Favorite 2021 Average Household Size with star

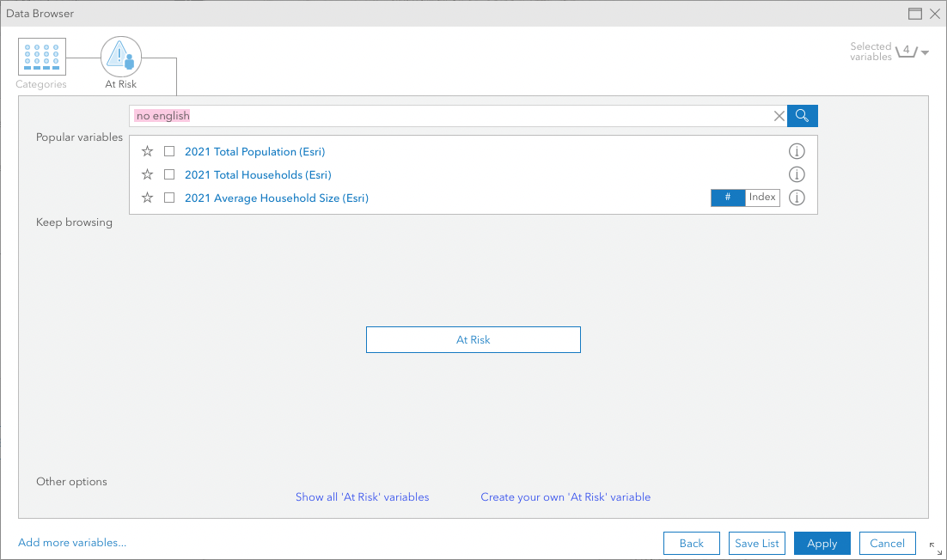point(147,198)
